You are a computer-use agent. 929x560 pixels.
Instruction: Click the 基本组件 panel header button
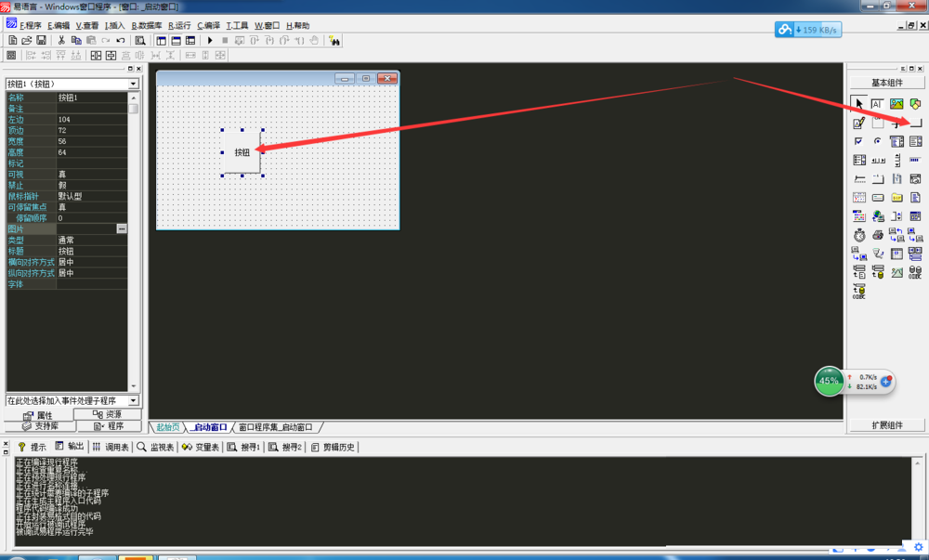[x=887, y=83]
